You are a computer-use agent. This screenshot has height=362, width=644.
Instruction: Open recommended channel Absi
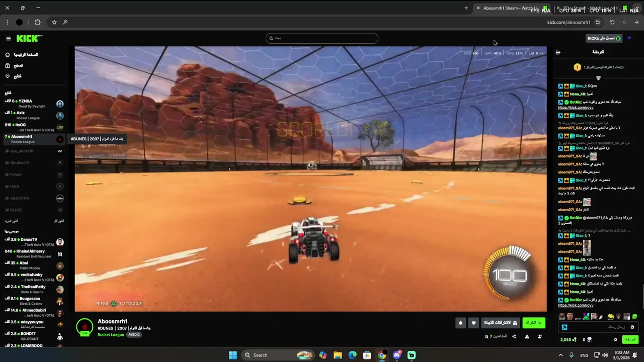coord(33,265)
